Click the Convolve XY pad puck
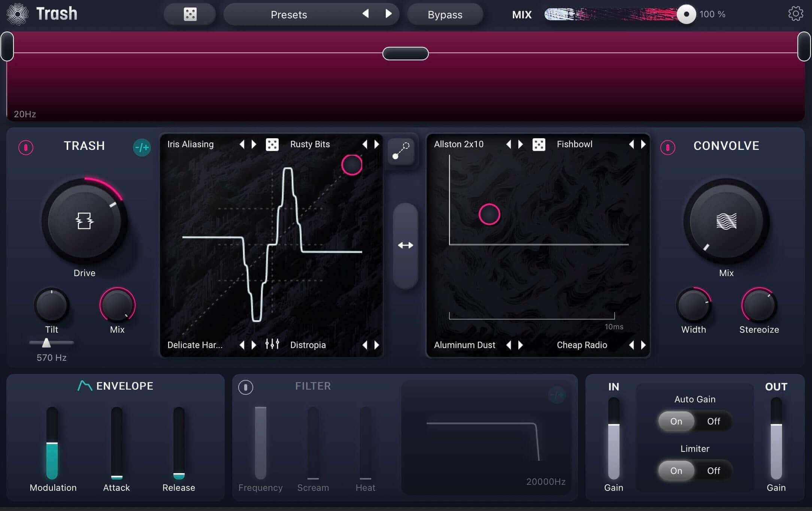The width and height of the screenshot is (812, 511). click(x=489, y=214)
